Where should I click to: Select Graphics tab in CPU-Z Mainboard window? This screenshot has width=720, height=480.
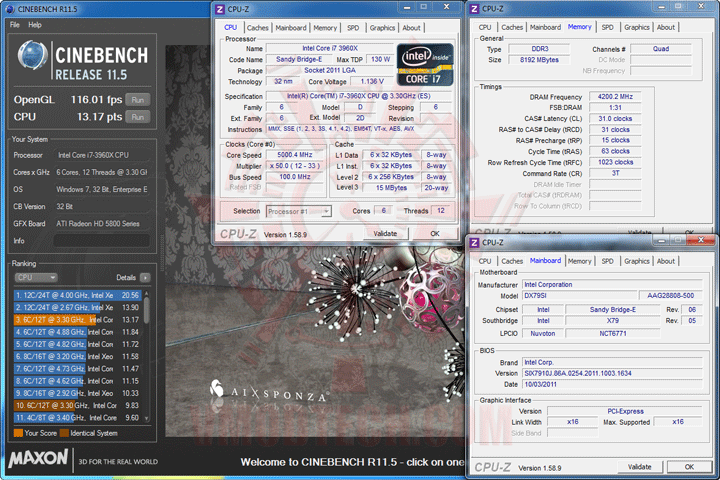pos(637,261)
